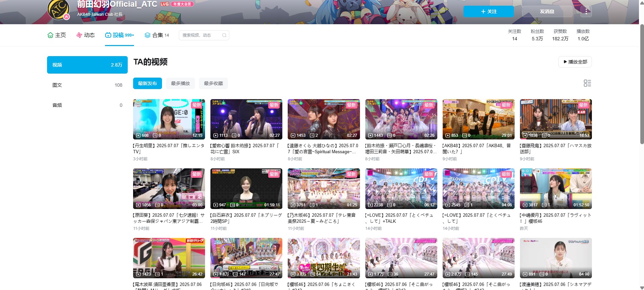View 粉丝数 followers count

click(x=537, y=35)
